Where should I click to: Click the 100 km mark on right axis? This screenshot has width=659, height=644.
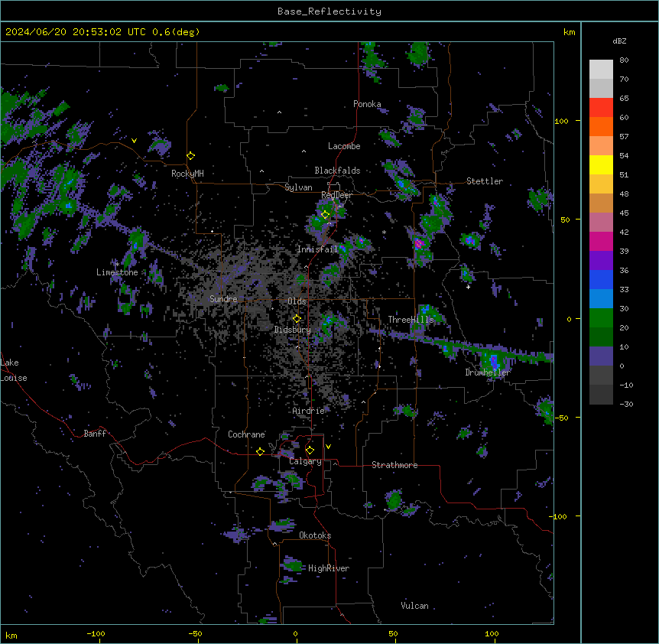(561, 121)
